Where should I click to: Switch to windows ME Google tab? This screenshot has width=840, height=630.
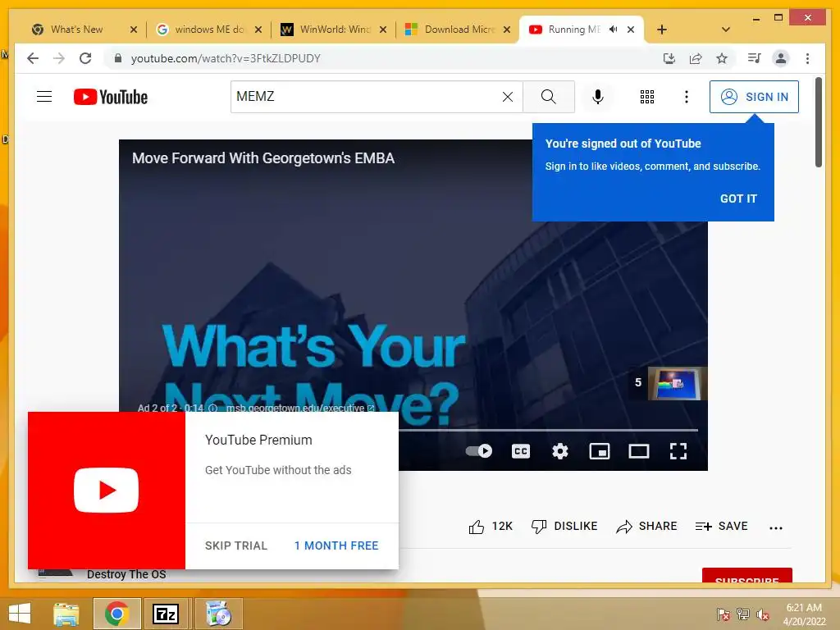209,30
